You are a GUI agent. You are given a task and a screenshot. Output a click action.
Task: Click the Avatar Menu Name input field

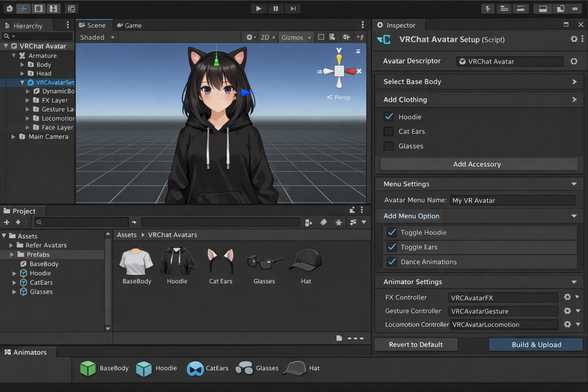click(512, 200)
